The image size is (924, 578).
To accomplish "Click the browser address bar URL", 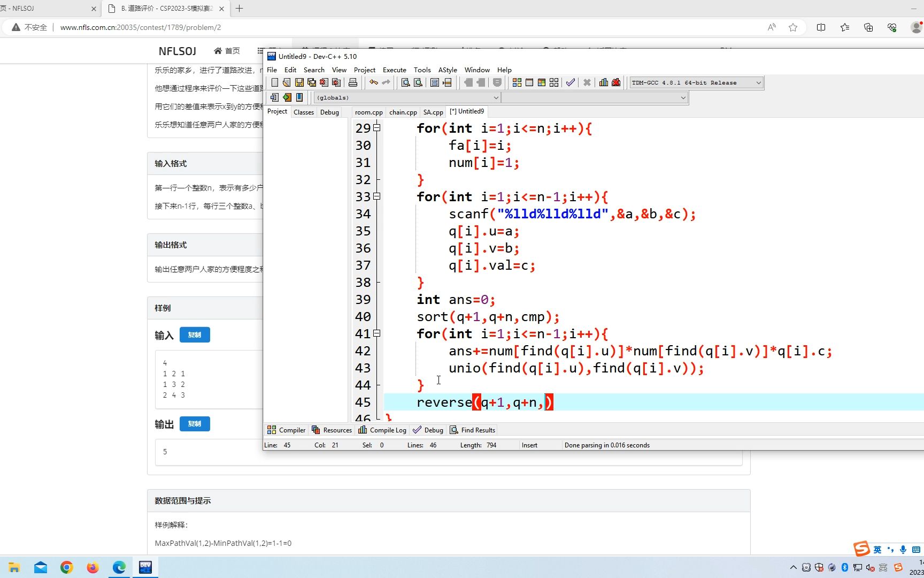I will tap(141, 27).
